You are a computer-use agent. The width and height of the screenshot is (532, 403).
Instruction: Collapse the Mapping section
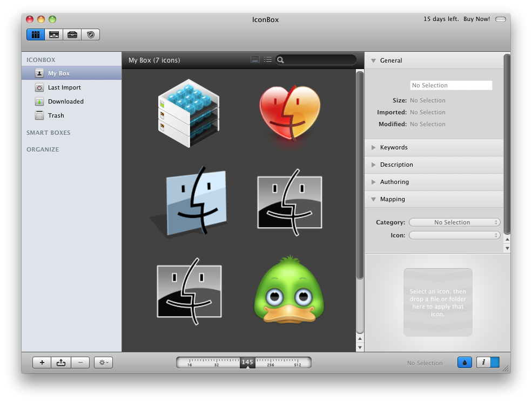tap(374, 199)
